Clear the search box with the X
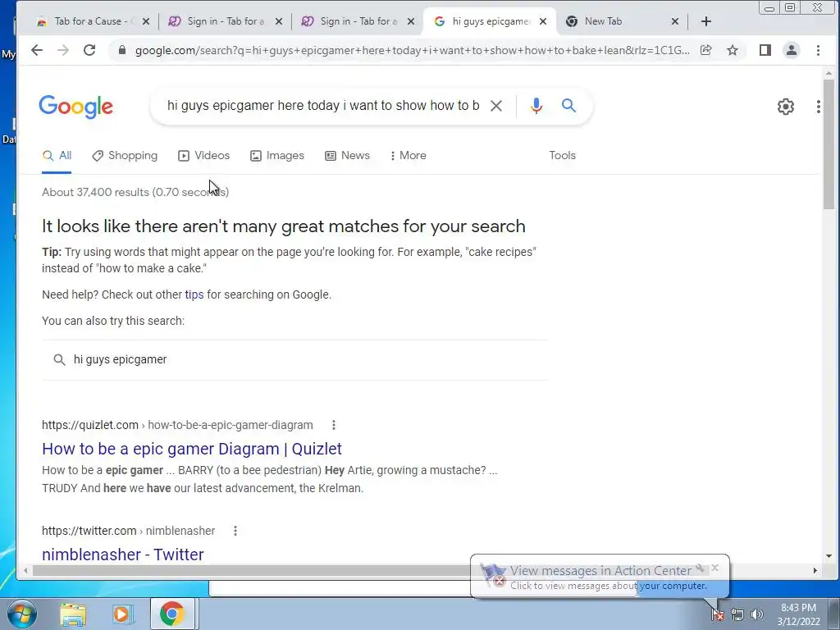This screenshot has width=840, height=630. point(496,106)
